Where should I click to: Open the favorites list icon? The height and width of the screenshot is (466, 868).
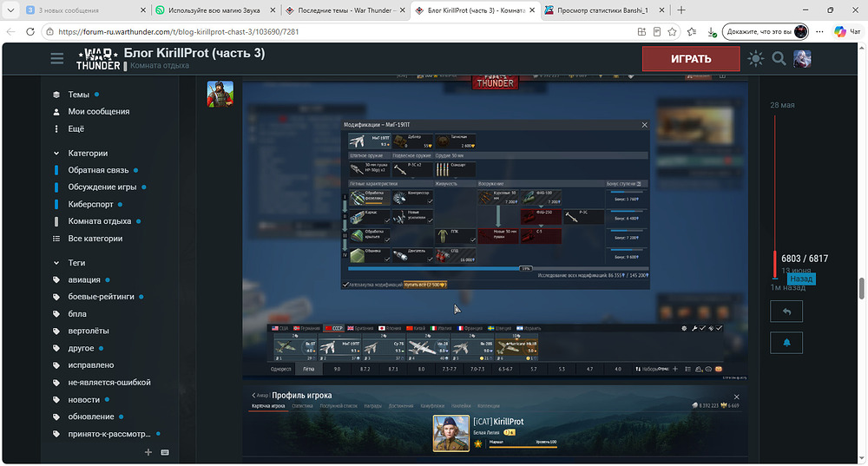click(x=692, y=31)
